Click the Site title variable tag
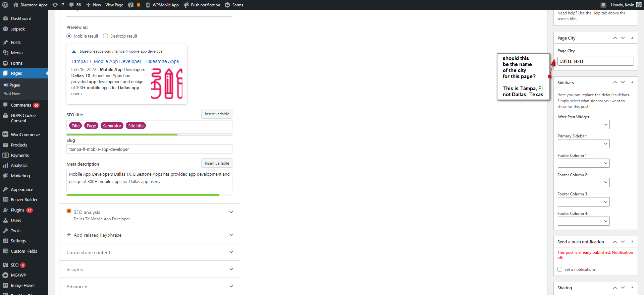The width and height of the screenshot is (644, 295). [136, 126]
